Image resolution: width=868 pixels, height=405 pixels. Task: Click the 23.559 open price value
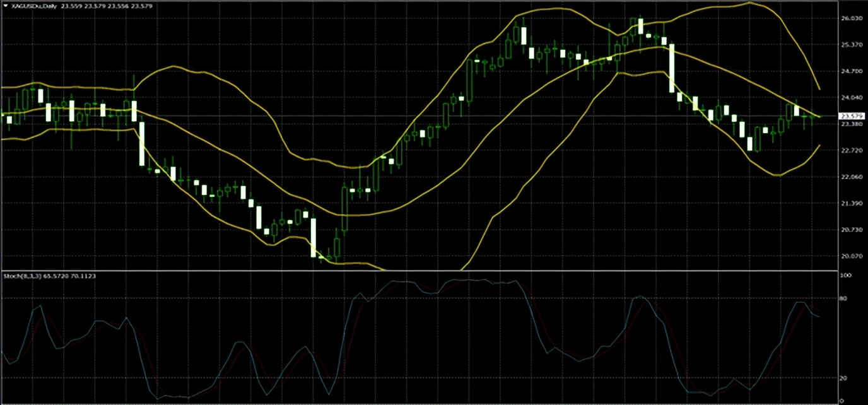click(x=69, y=5)
